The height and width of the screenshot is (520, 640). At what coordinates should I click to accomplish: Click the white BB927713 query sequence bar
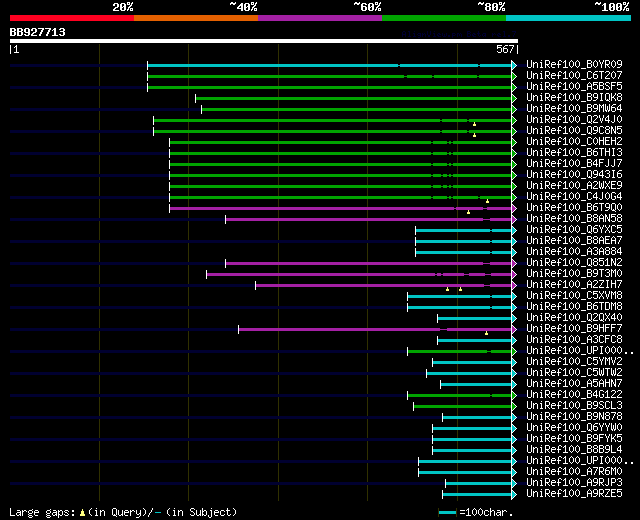pos(264,41)
